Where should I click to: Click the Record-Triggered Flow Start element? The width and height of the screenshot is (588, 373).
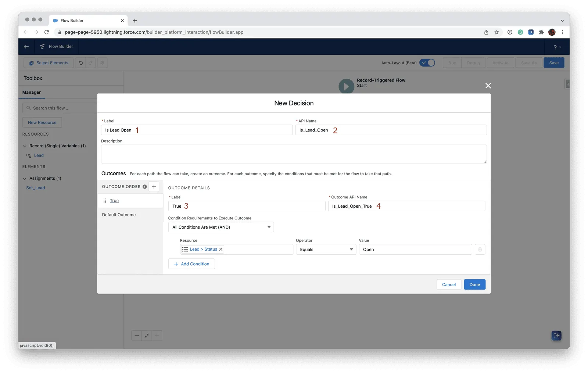point(346,86)
